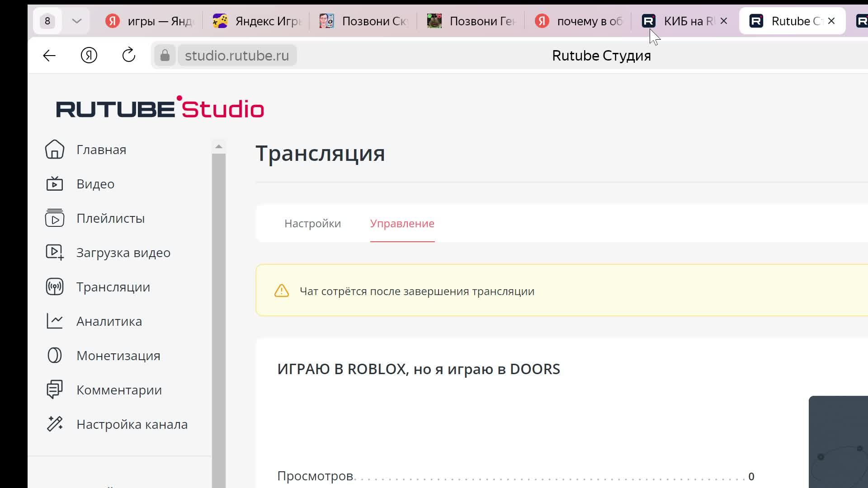Click the Монетизация coin icon
Screen dimensions: 868x488
55,356
